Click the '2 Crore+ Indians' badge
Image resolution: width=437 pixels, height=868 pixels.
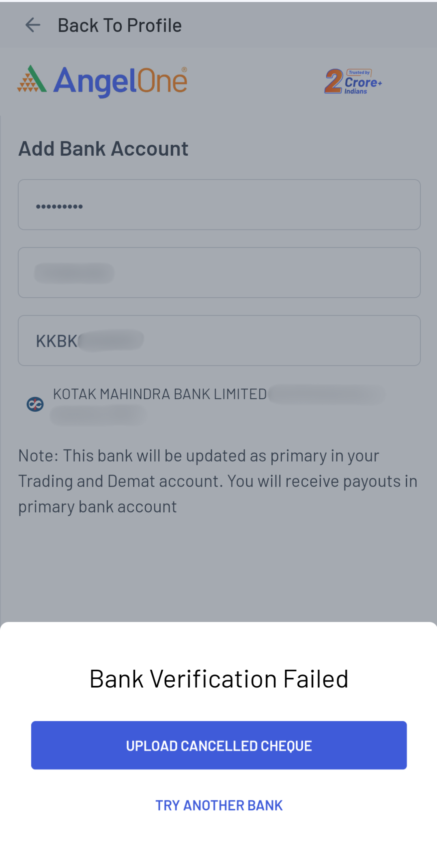point(353,82)
